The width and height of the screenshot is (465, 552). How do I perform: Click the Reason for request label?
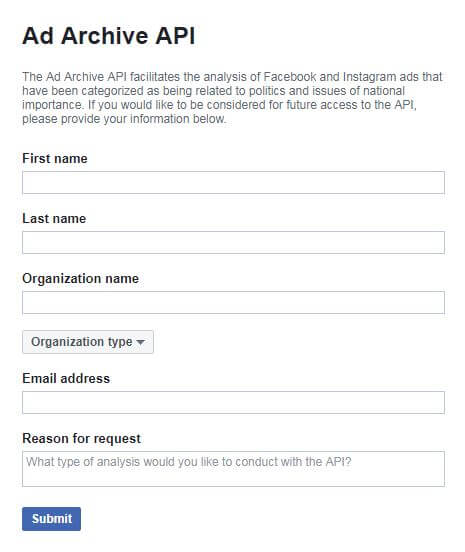coord(81,439)
